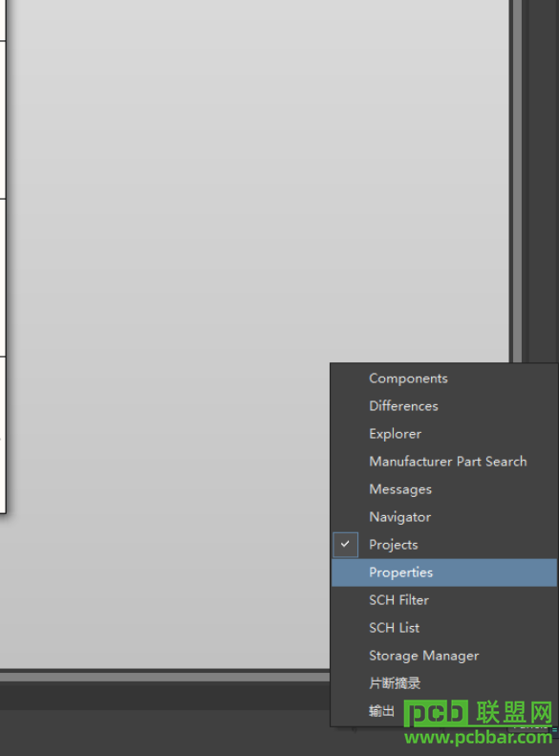559x756 pixels.
Task: Open the Explorer panel entry
Action: tap(443, 434)
